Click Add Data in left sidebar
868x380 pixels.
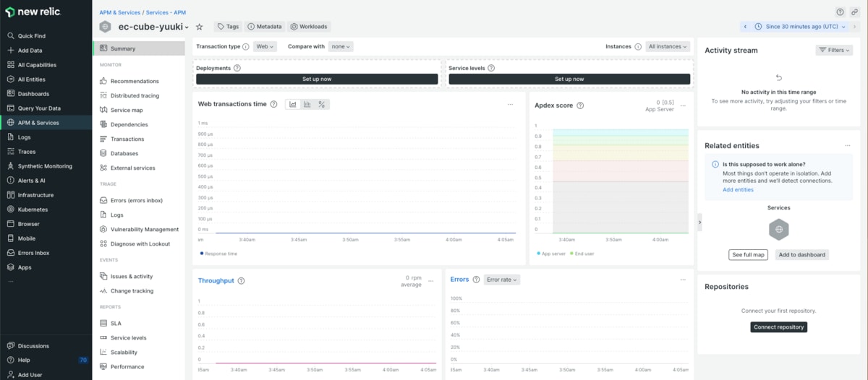tap(30, 51)
